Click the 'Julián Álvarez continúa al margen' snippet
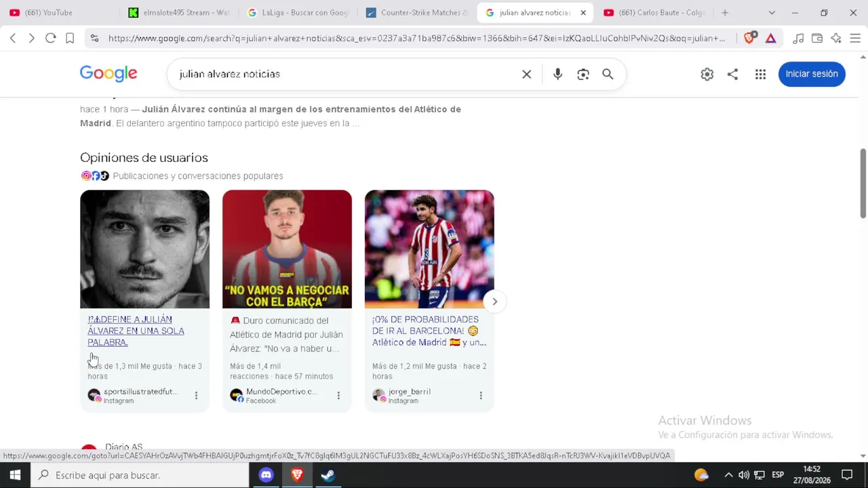Viewport: 868px width, 488px height. pos(271,116)
